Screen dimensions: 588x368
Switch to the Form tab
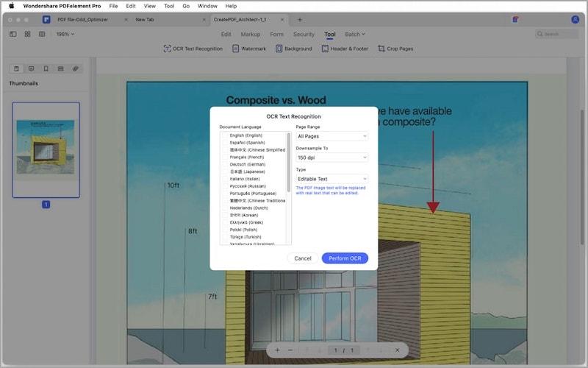[x=277, y=34]
